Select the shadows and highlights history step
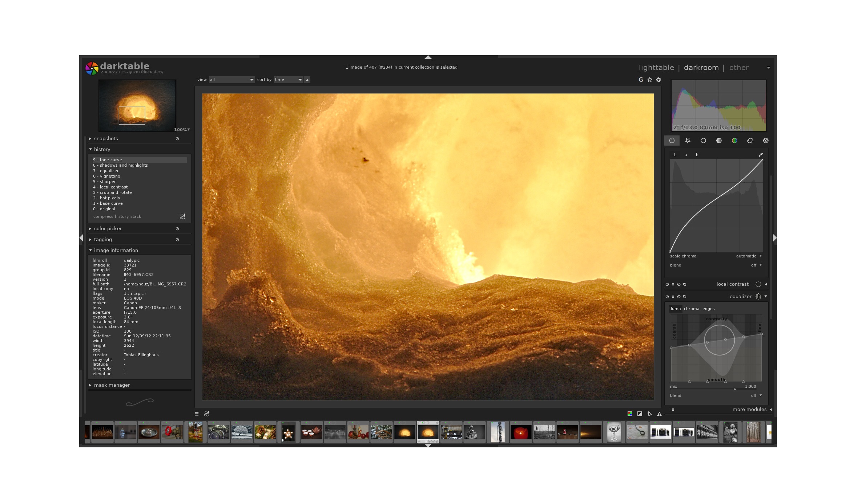This screenshot has height=504, width=854. click(x=120, y=165)
